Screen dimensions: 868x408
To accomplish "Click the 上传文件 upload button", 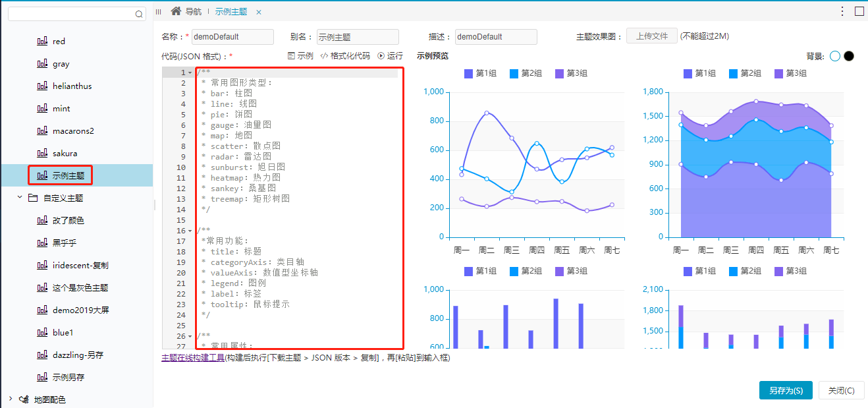I will coord(651,36).
